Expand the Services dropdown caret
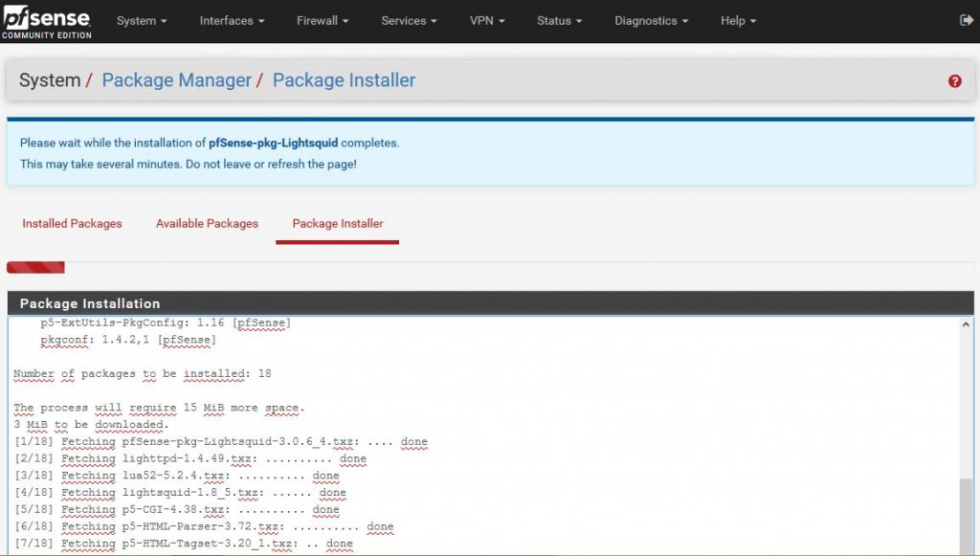Image resolution: width=980 pixels, height=556 pixels. click(432, 20)
